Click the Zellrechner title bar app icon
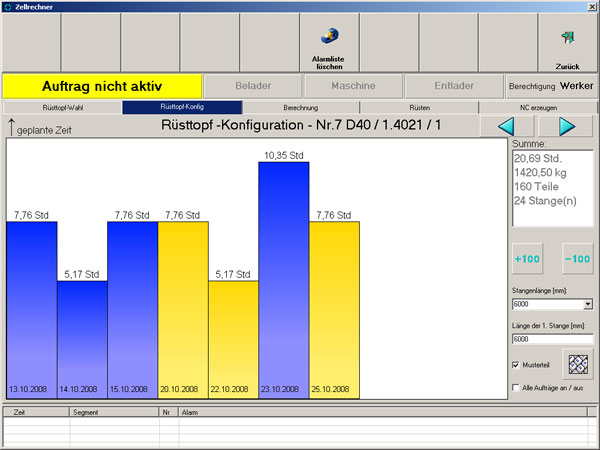600x450 pixels. 7,7
